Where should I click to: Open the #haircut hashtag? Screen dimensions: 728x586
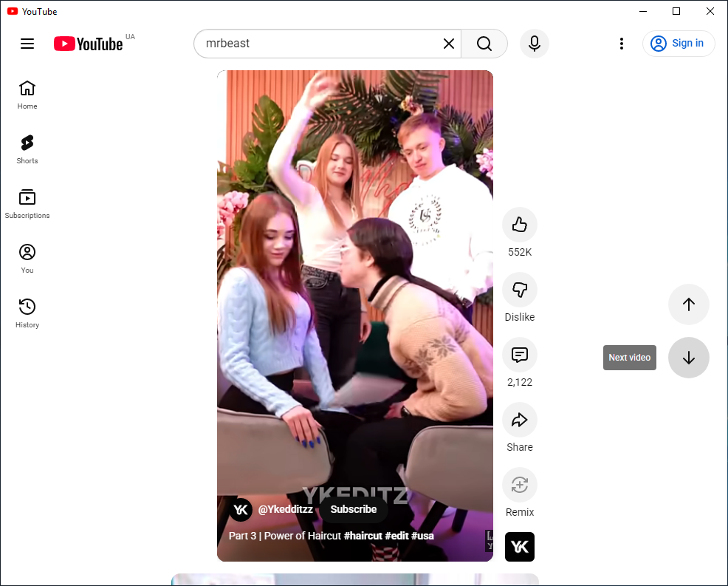point(363,536)
